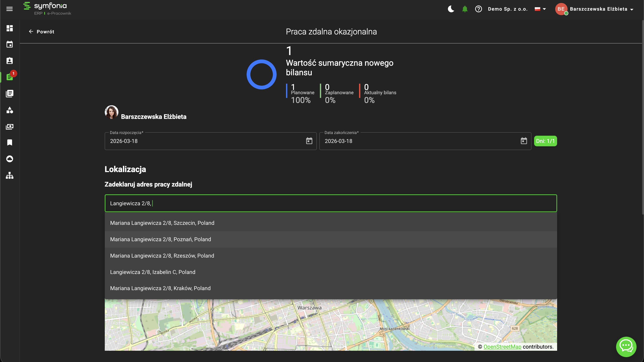The height and width of the screenshot is (362, 644).
Task: Open requests sidebar icon with badge
Action: [10, 77]
